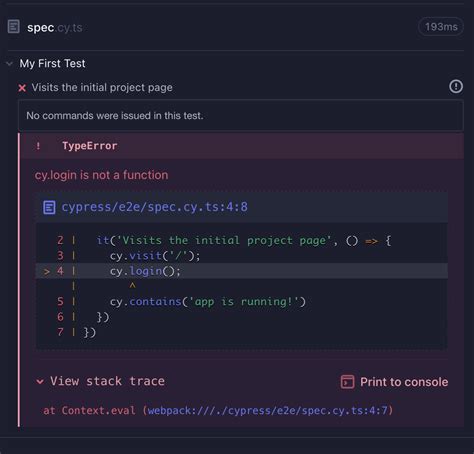Click the highlighted cy.login() code line
Screen dimensions: 474x454
(x=242, y=271)
